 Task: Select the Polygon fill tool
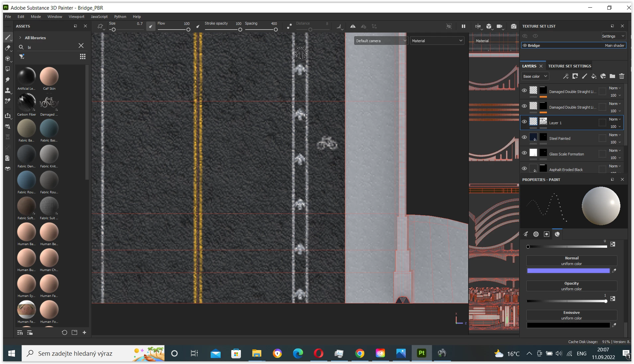click(8, 69)
